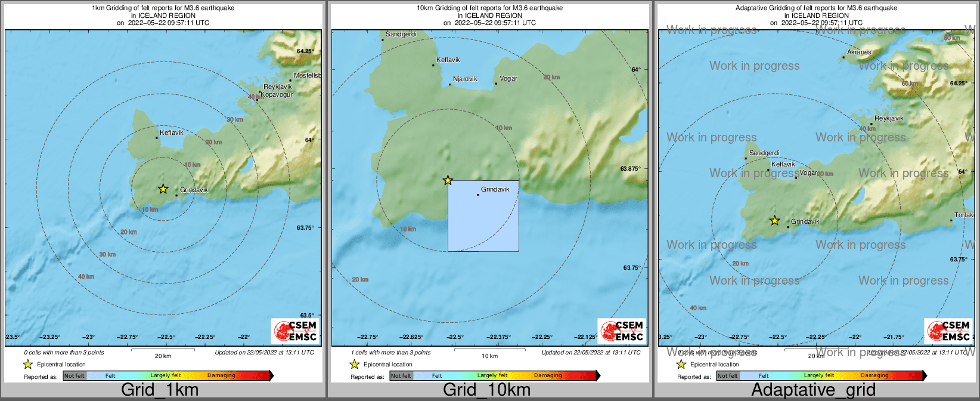Click the 'Not felt' gray swatch in the Grid_1km legend

[75, 376]
